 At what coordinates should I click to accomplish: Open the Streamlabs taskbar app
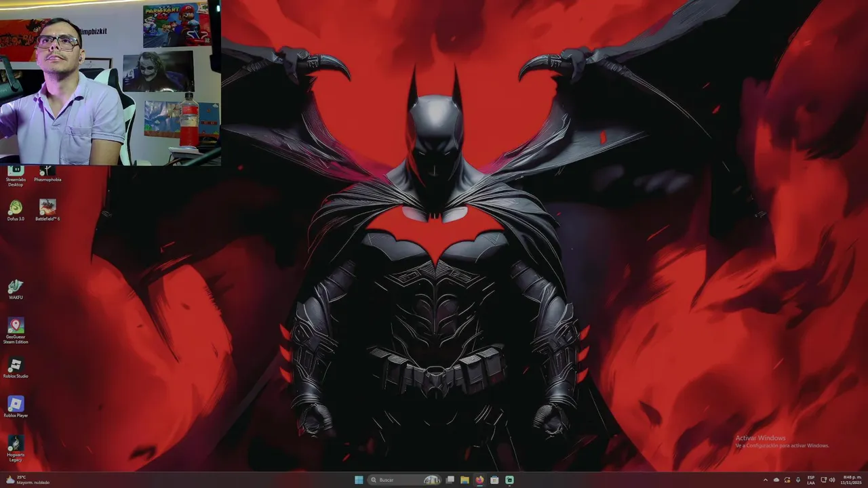(509, 480)
